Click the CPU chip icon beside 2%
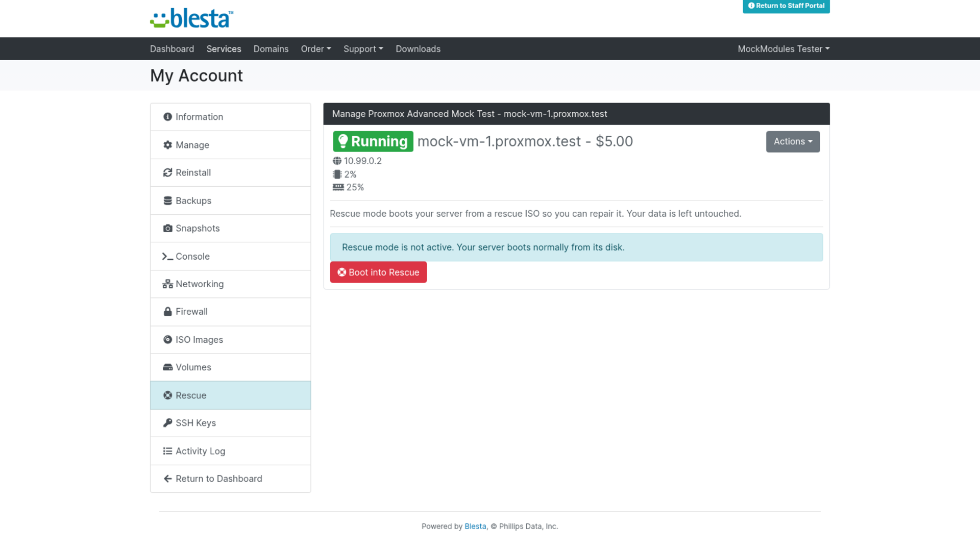This screenshot has height=551, width=980. [x=337, y=174]
